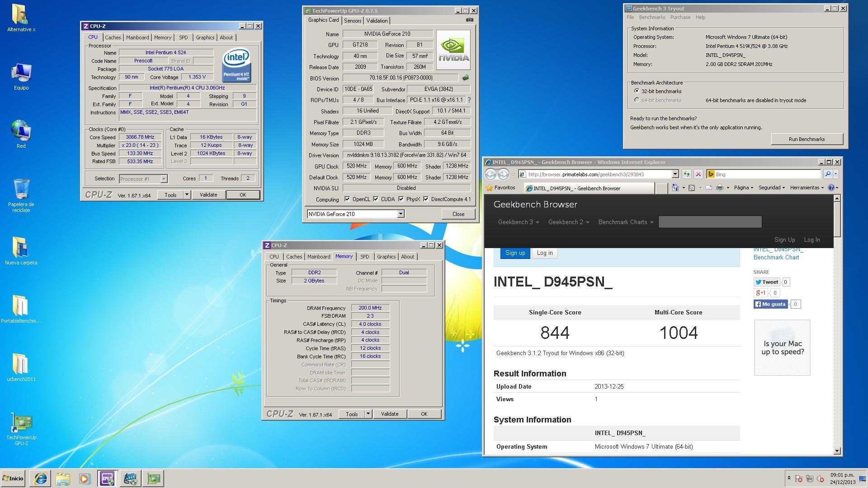868x488 pixels.
Task: Open GPU selection dropdown NVIDIA GeForce 210
Action: tap(401, 214)
